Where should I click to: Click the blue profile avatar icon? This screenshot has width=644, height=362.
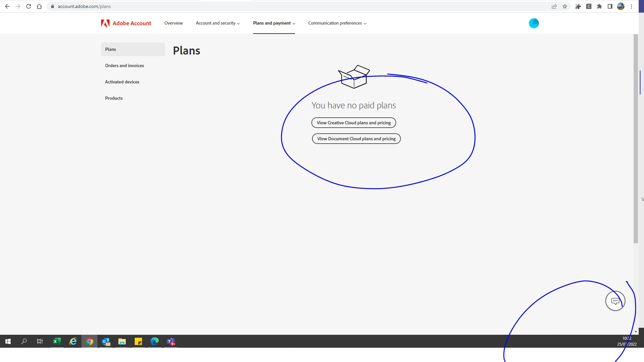click(x=534, y=23)
